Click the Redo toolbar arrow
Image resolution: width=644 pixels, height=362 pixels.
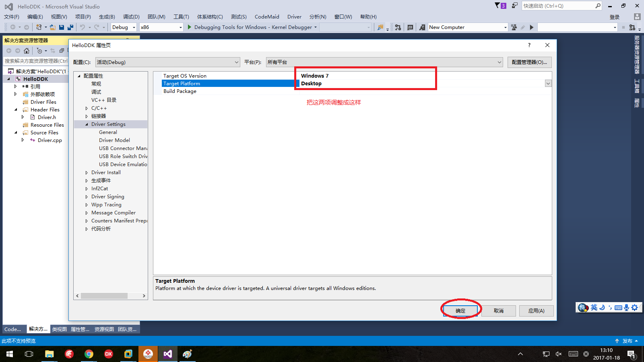pyautogui.click(x=97, y=27)
